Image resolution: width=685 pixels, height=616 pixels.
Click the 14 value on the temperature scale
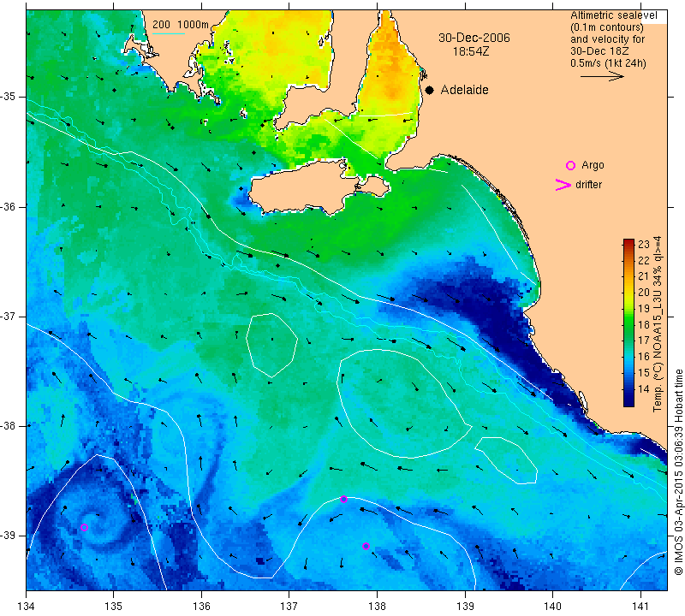(644, 389)
